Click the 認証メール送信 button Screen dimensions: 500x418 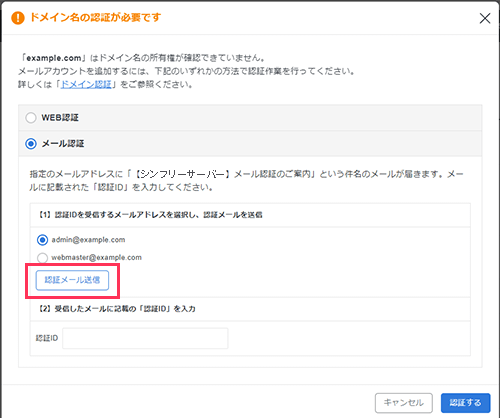click(72, 280)
